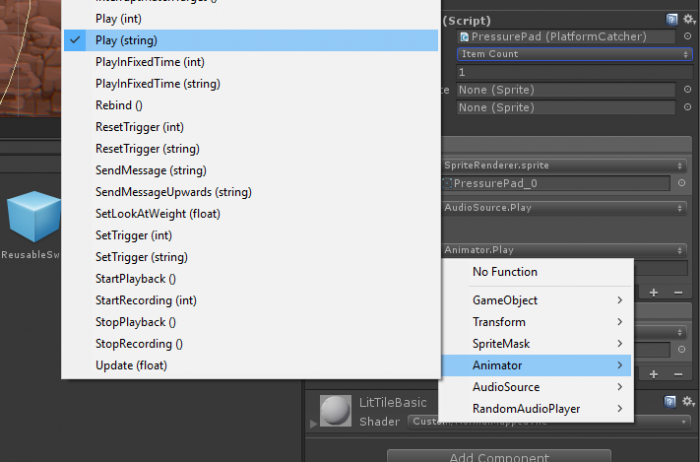The image size is (700, 462).
Task: Open the script component help icon
Action: [672, 19]
